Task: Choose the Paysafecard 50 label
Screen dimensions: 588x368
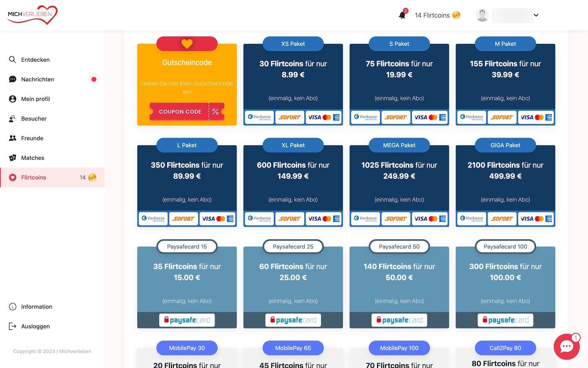Action: (x=399, y=247)
